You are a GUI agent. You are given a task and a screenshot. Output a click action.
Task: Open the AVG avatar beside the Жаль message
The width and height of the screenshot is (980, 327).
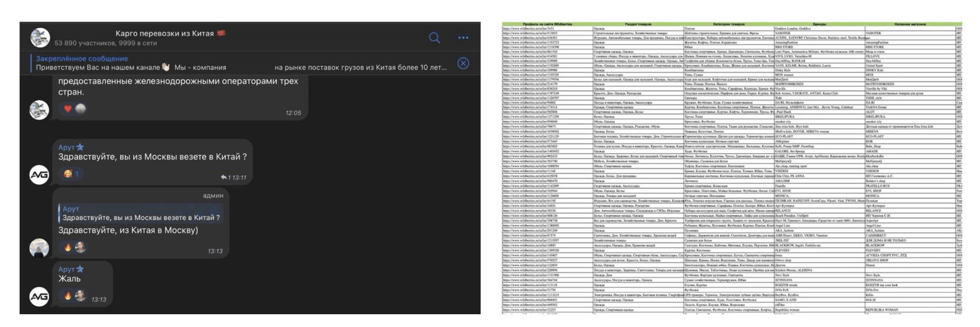pos(39,297)
